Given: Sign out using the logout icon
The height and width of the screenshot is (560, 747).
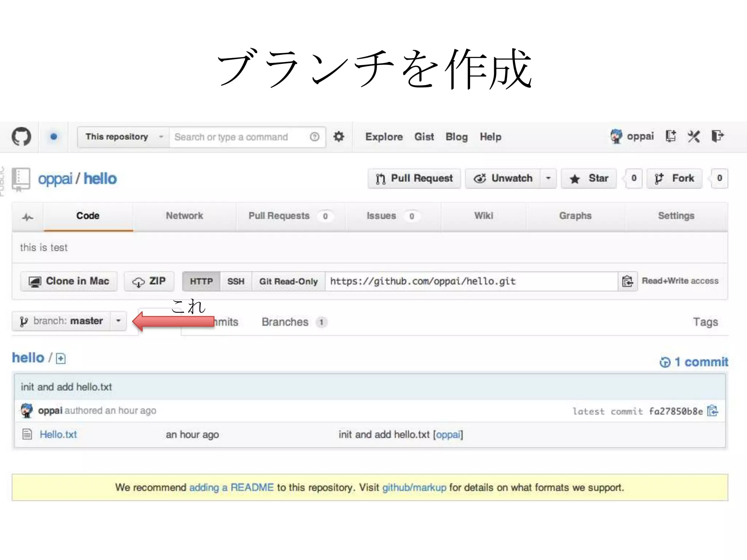Looking at the screenshot, I should (717, 136).
